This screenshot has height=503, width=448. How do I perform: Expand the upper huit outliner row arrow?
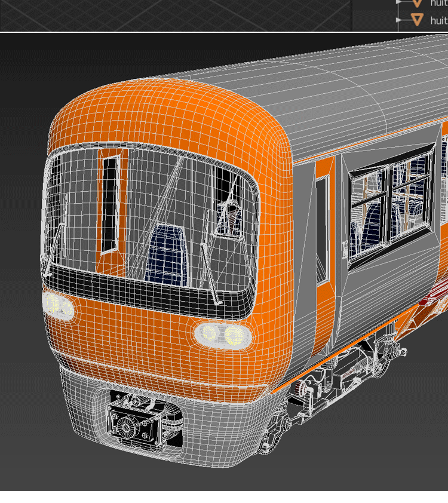pos(398,2)
